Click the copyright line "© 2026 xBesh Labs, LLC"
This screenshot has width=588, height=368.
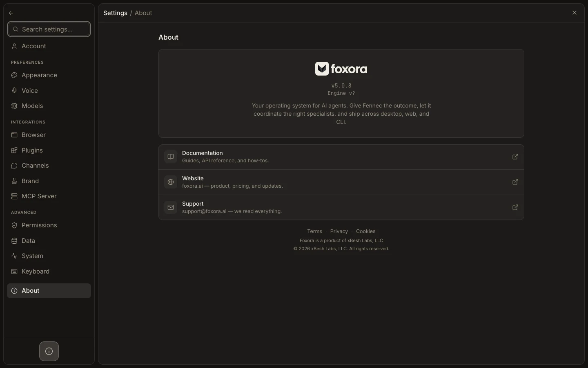click(x=320, y=249)
